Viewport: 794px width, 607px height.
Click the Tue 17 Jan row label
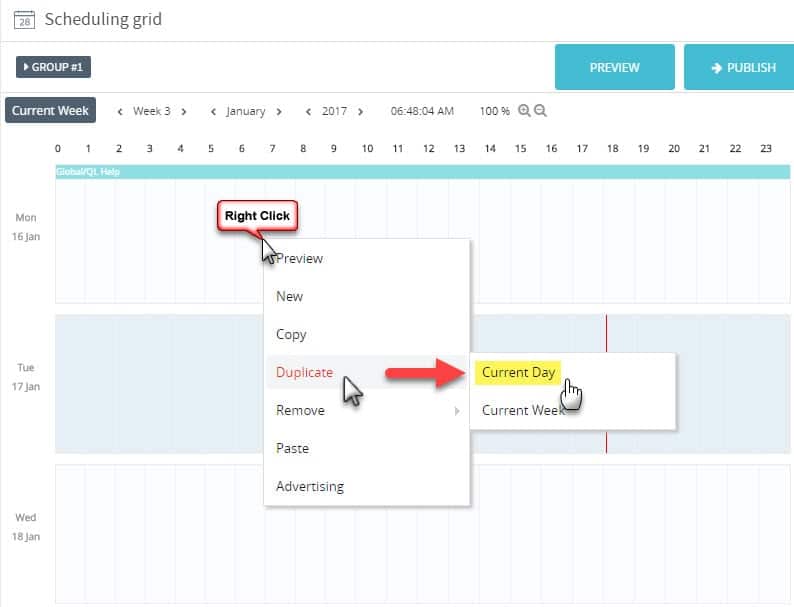pos(26,377)
